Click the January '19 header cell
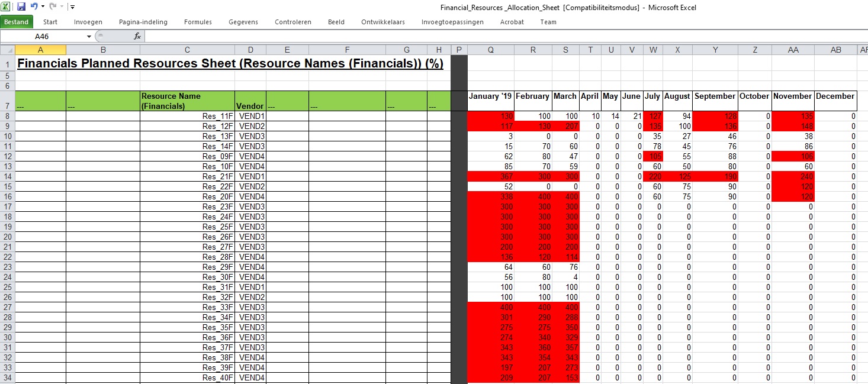868x384 pixels. [490, 96]
